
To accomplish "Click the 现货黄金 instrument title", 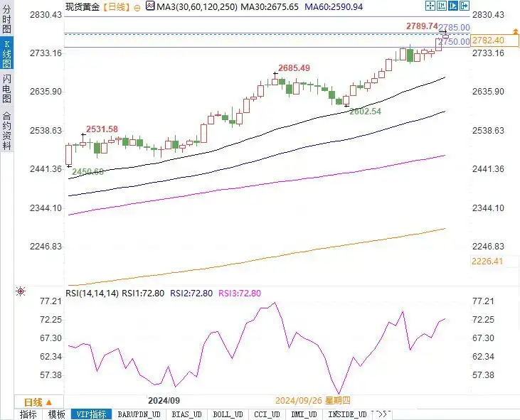I will click(x=83, y=6).
